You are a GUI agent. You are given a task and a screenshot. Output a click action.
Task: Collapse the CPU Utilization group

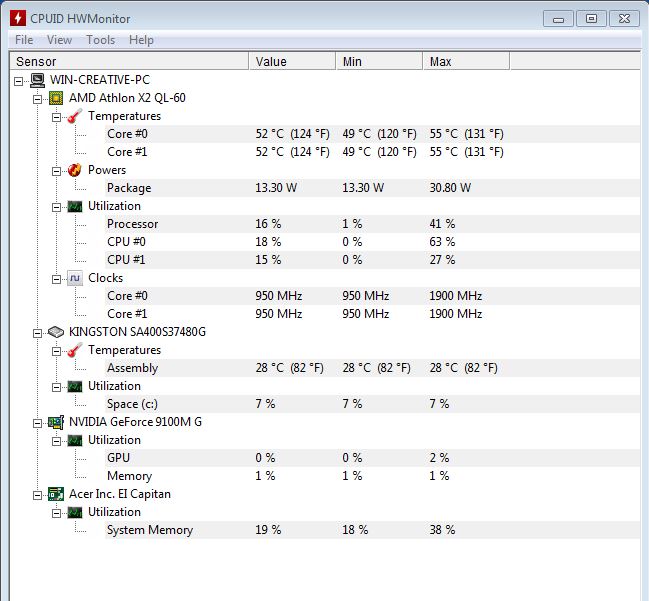pyautogui.click(x=57, y=207)
